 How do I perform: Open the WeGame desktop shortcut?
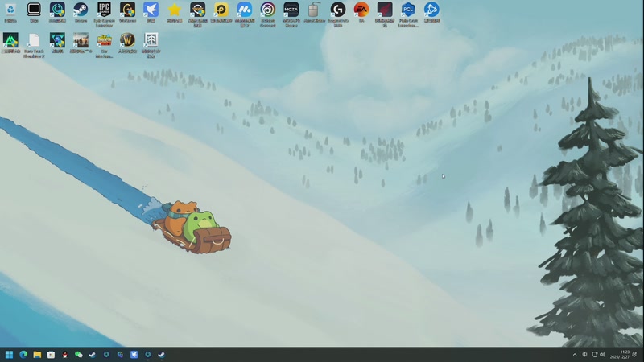pyautogui.click(x=127, y=12)
